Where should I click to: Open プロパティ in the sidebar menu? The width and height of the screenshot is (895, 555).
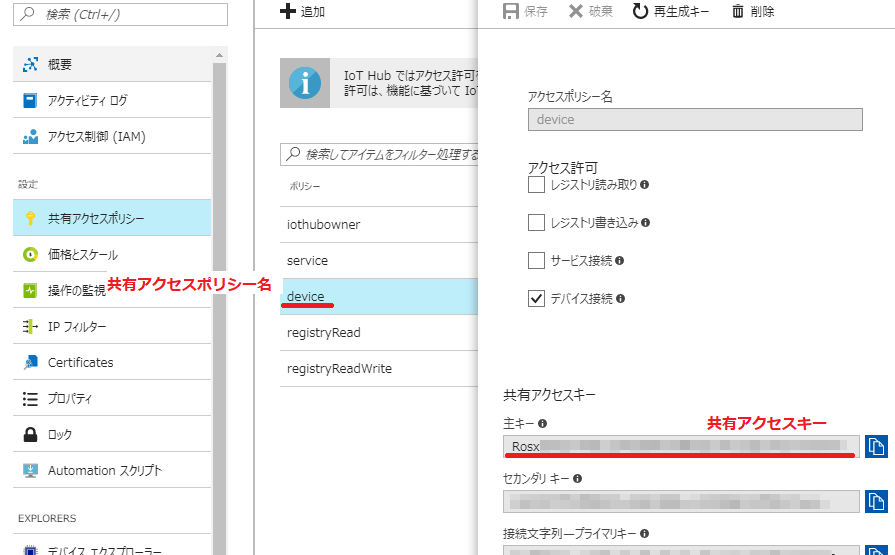[112, 399]
